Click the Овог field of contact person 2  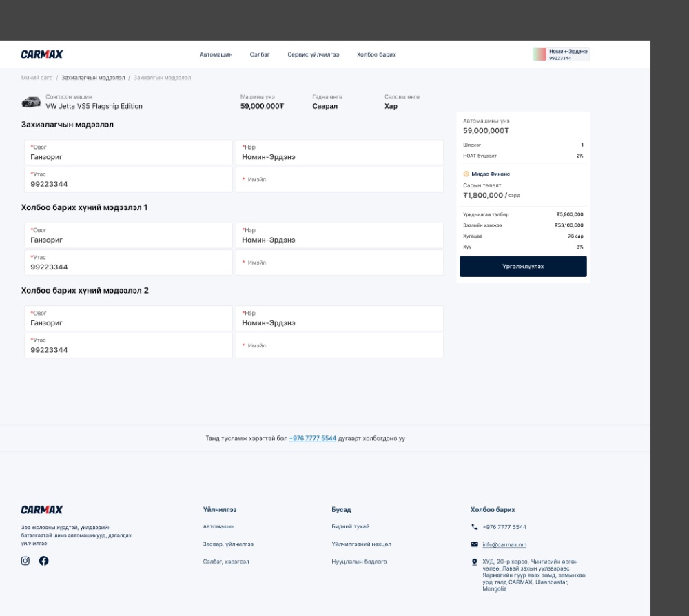pos(128,318)
